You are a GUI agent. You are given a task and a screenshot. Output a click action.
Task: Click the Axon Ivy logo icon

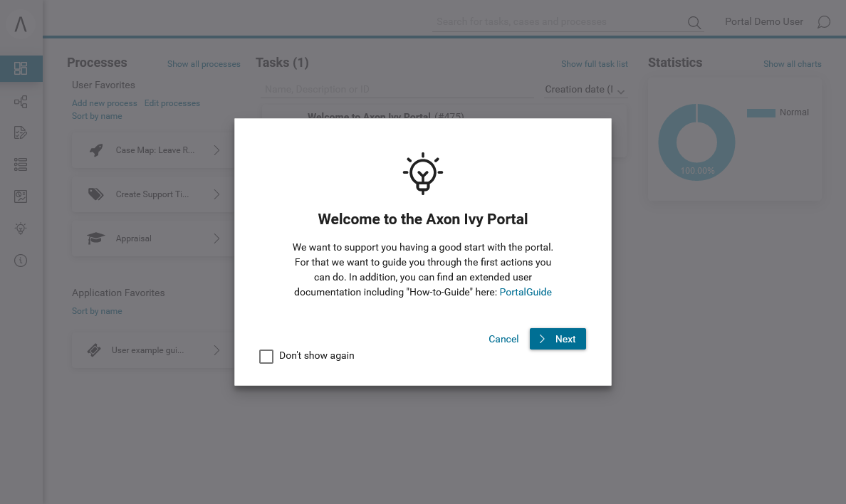21,24
